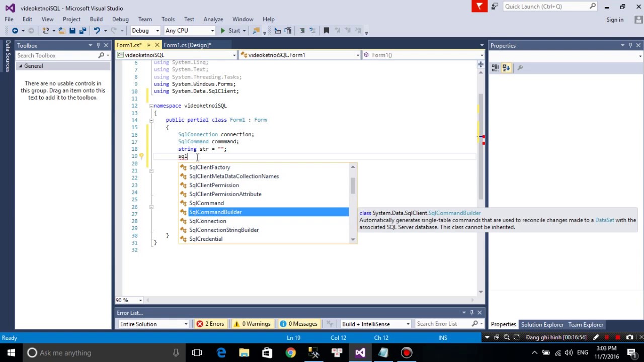
Task: Start debugging with the green Start button
Action: click(230, 31)
